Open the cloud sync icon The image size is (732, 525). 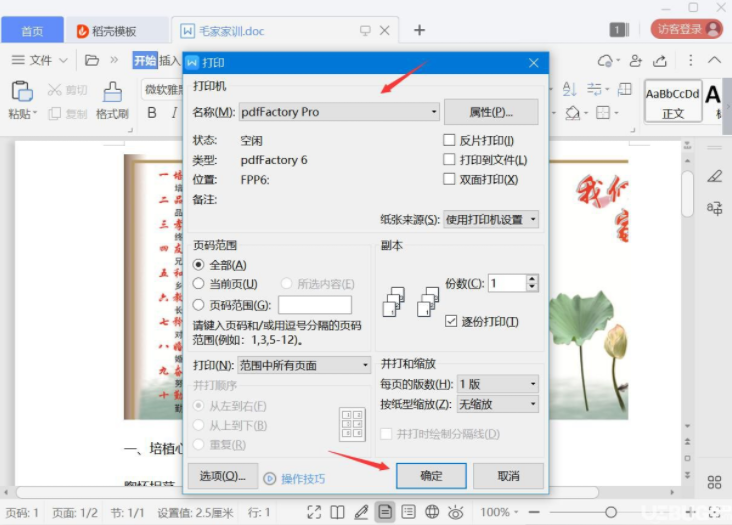[x=605, y=61]
